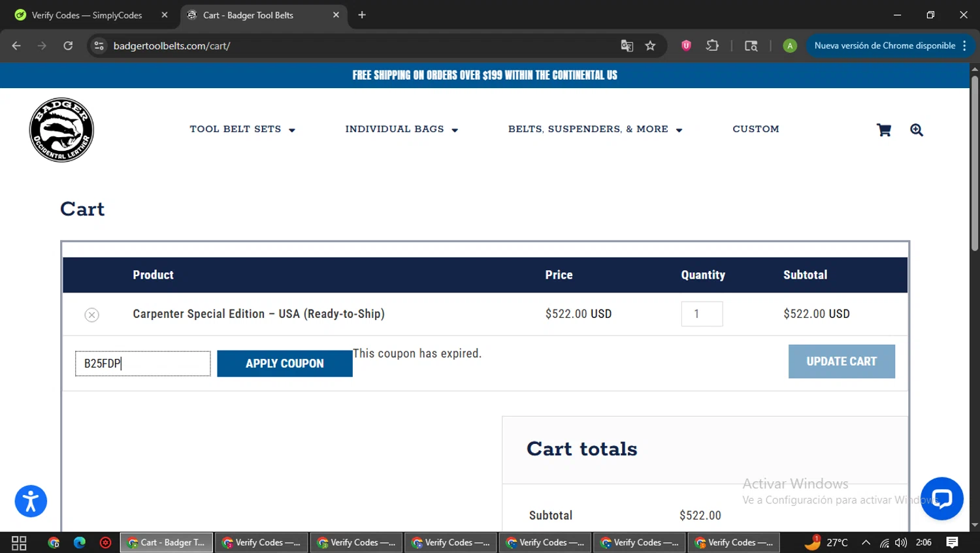View site information icon in address bar
Viewport: 980px width, 553px height.
click(99, 46)
